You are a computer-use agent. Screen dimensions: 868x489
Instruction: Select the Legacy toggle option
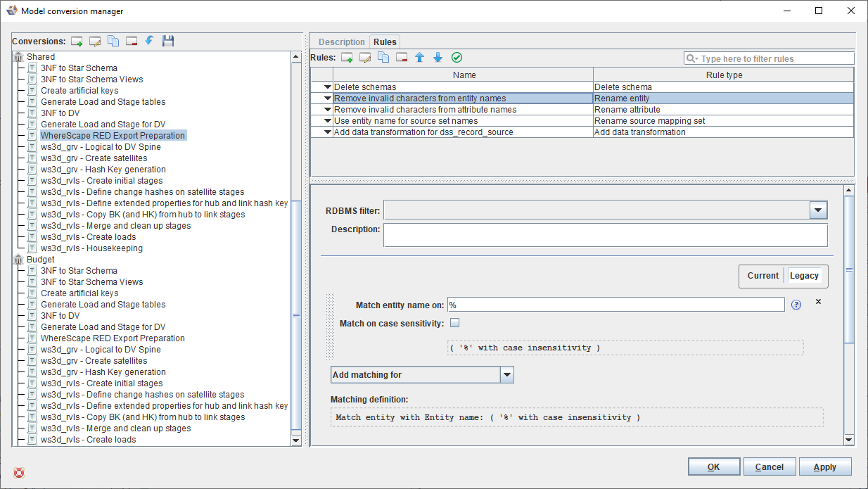pyautogui.click(x=804, y=276)
